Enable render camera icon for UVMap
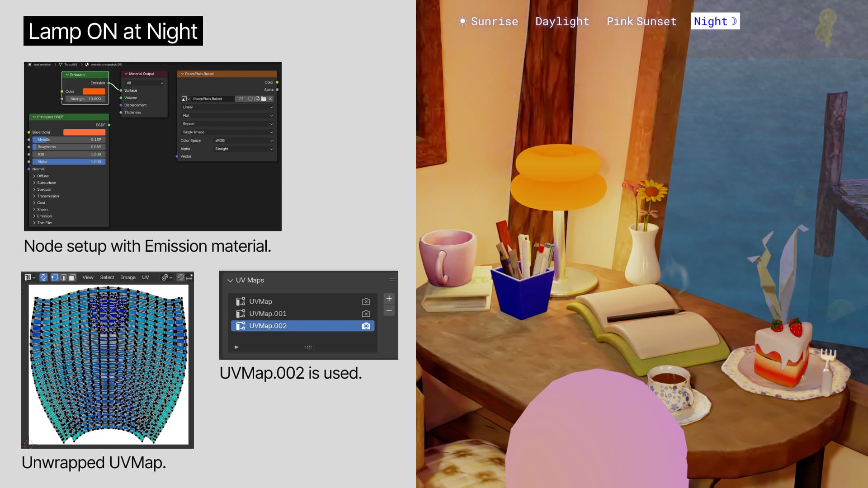 [x=366, y=301]
